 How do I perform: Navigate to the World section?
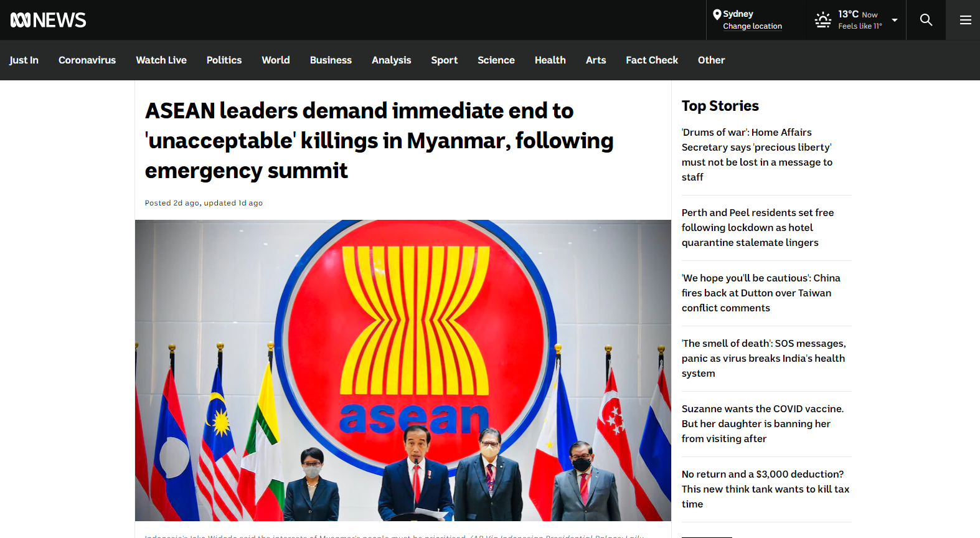coord(276,60)
